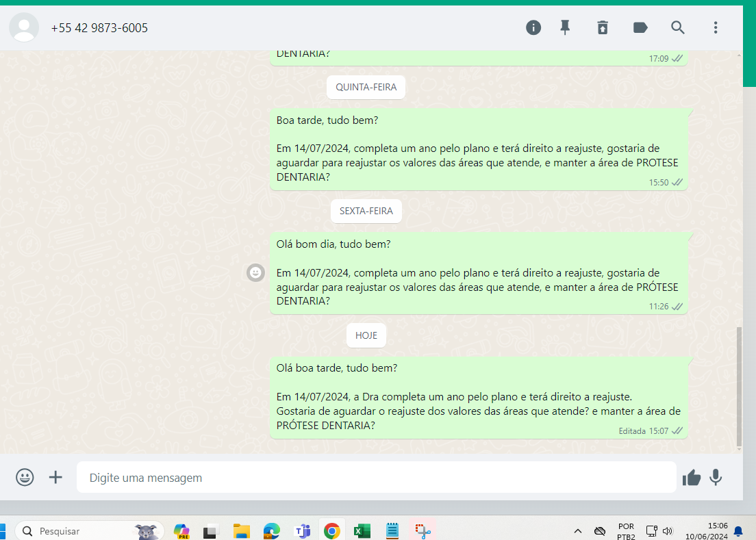Image resolution: width=756 pixels, height=540 pixels.
Task: Open Snipping Tool from taskbar
Action: (423, 531)
